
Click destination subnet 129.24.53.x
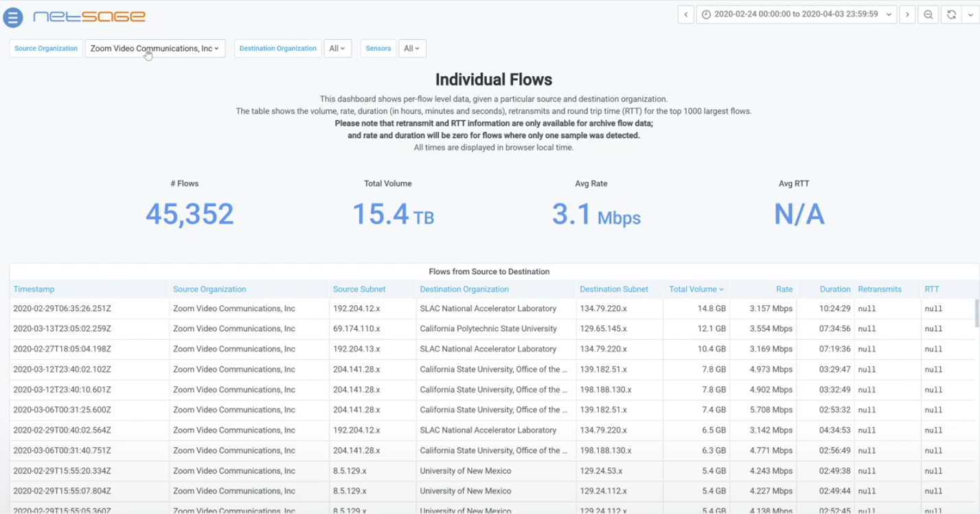(601, 471)
